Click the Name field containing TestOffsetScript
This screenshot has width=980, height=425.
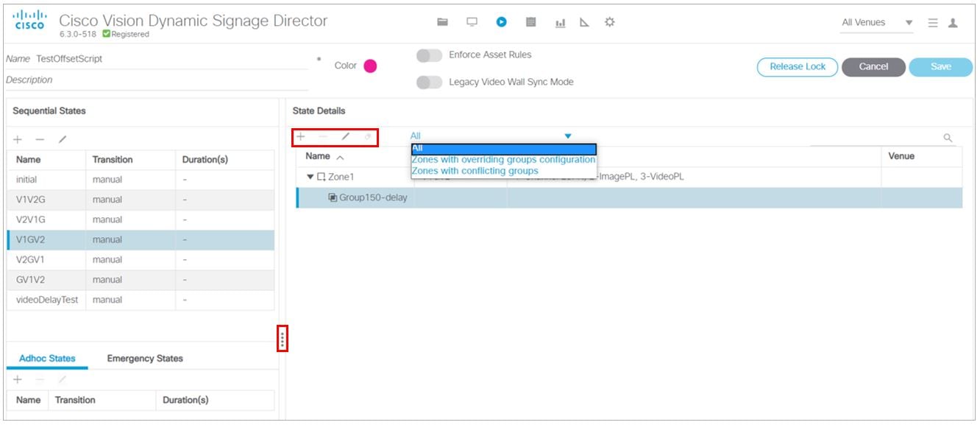[x=171, y=59]
